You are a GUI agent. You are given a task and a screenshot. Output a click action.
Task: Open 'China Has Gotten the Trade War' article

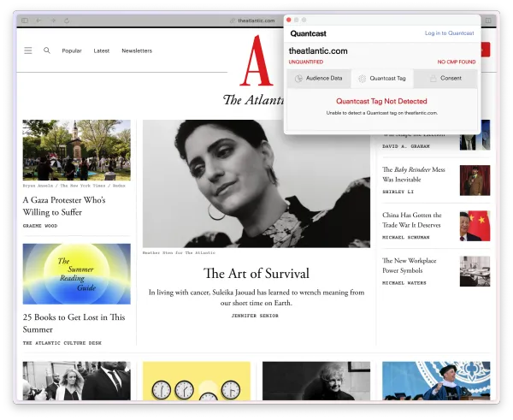[412, 220]
